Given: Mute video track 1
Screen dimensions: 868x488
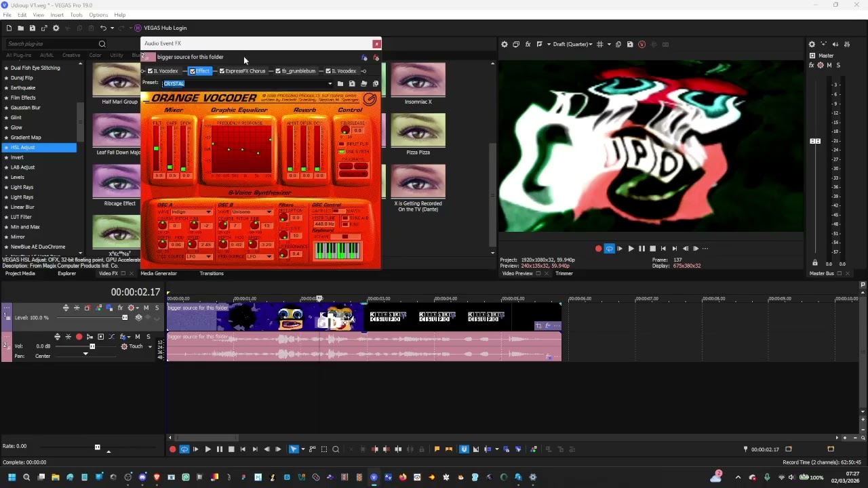Looking at the screenshot, I should [x=146, y=308].
